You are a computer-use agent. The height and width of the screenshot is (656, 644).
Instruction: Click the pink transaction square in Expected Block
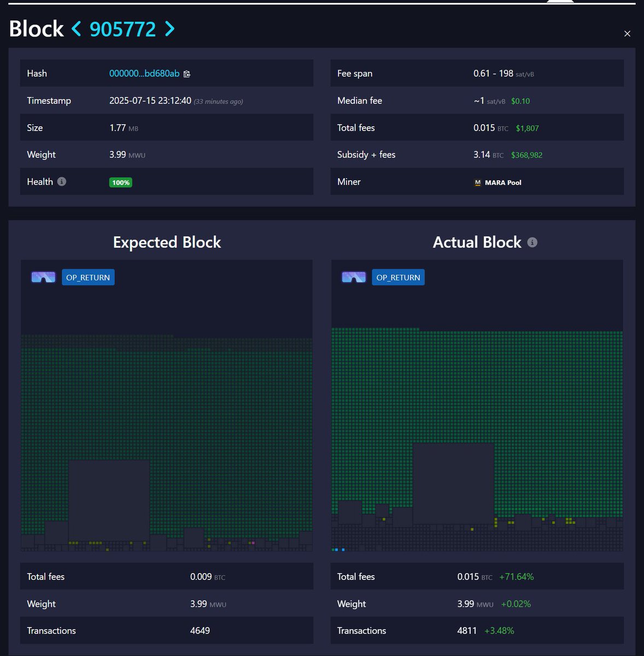point(253,543)
